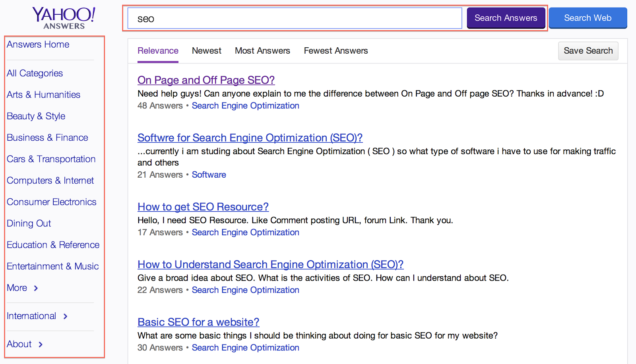This screenshot has width=636, height=364.
Task: Open question 'Basic SEO for a website?'
Action: click(198, 322)
